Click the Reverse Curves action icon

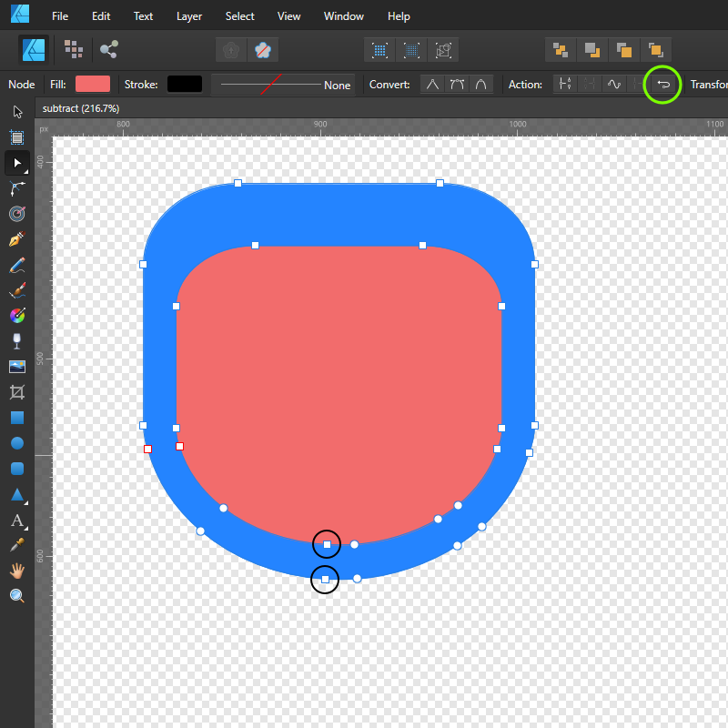663,85
